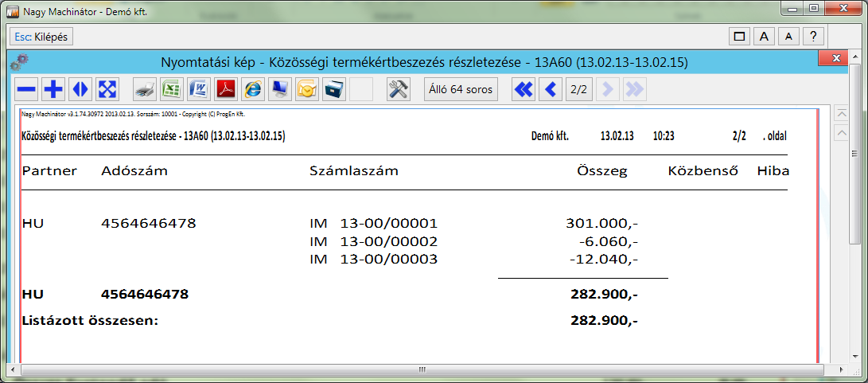This screenshot has width=868, height=383.
Task: Click horizontal scrollbar right arrow
Action: click(842, 369)
